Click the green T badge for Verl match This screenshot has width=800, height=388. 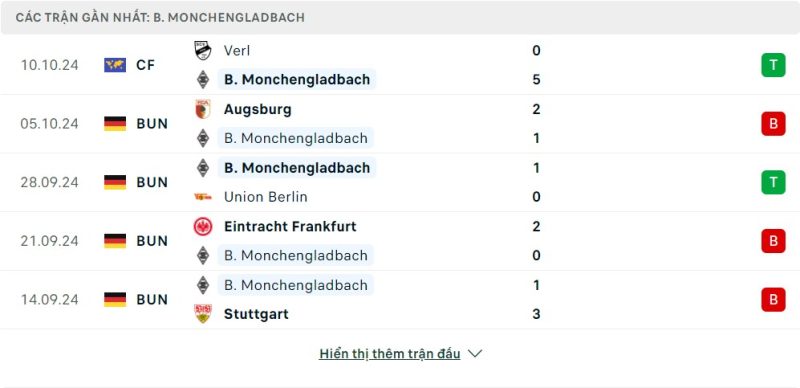pos(773,65)
